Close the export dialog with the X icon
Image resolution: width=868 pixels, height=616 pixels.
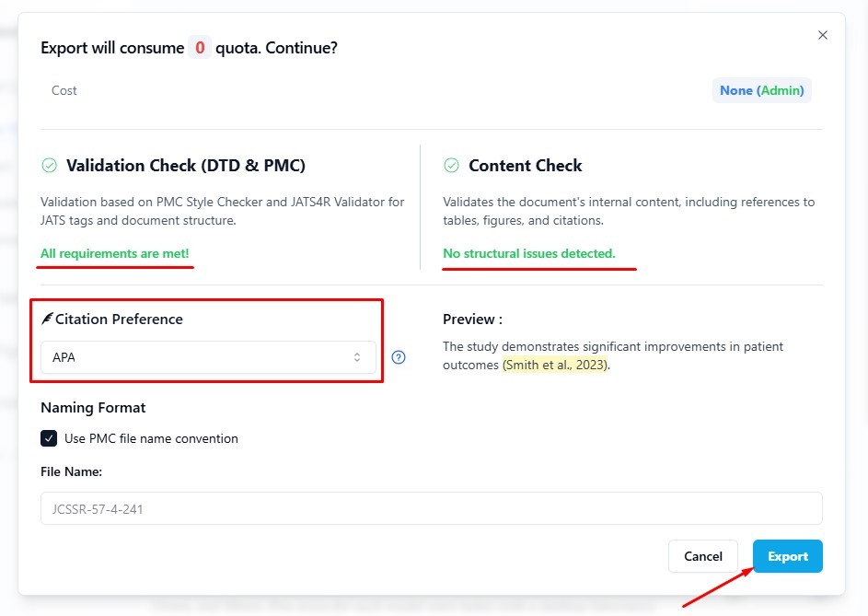(x=823, y=35)
